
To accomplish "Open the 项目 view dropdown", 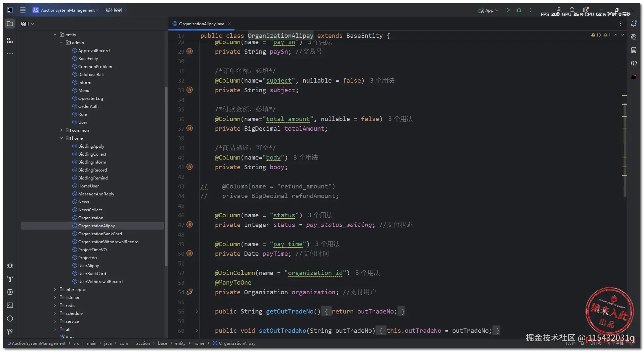I will point(27,24).
